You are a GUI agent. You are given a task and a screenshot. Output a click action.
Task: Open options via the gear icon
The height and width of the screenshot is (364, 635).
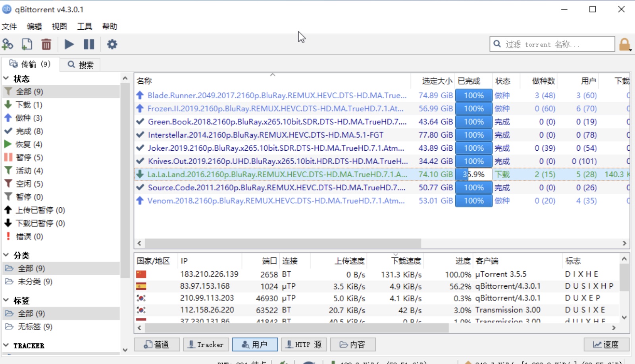[x=112, y=44]
